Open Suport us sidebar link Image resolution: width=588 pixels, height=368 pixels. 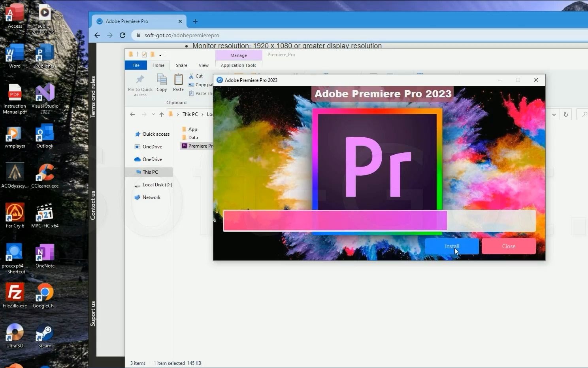(93, 314)
